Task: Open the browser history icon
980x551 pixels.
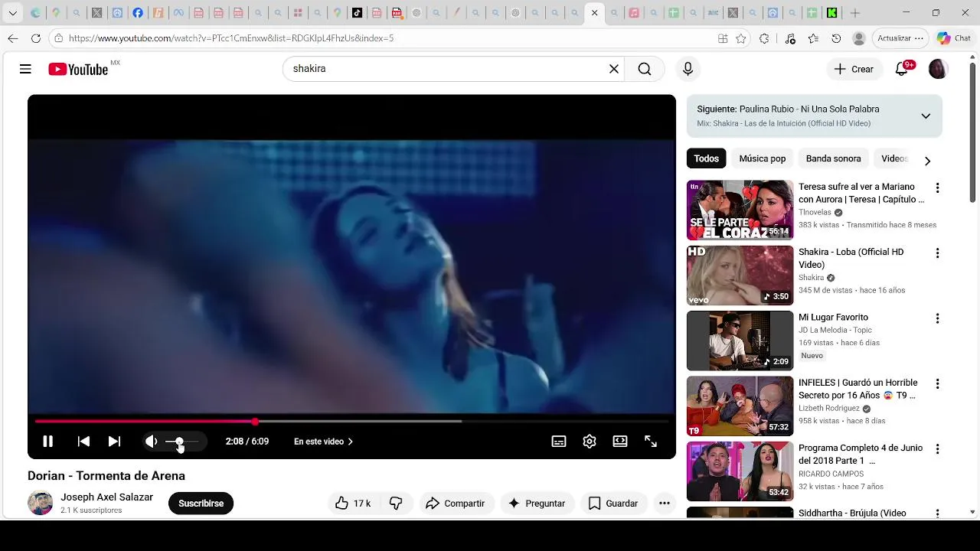Action: tap(836, 38)
